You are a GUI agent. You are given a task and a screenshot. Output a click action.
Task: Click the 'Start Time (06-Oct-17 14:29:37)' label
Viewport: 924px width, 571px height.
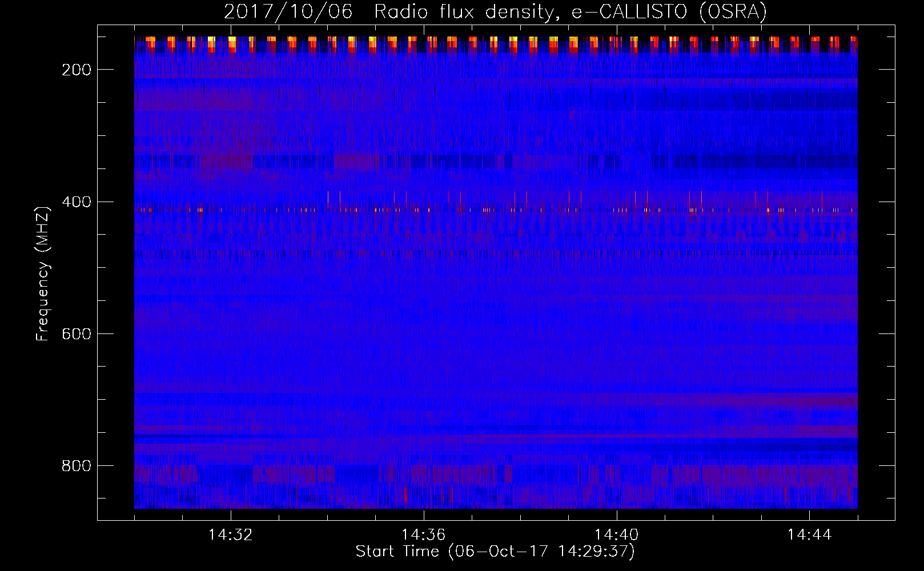[x=495, y=552]
